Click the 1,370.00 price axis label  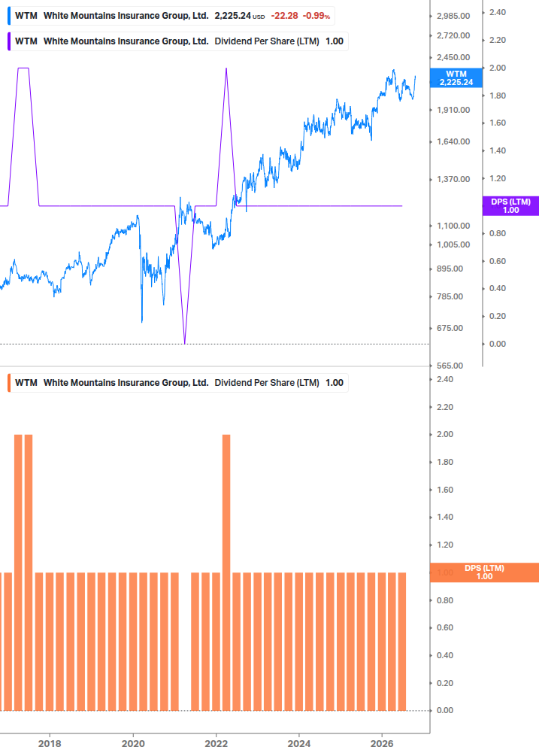pos(453,179)
